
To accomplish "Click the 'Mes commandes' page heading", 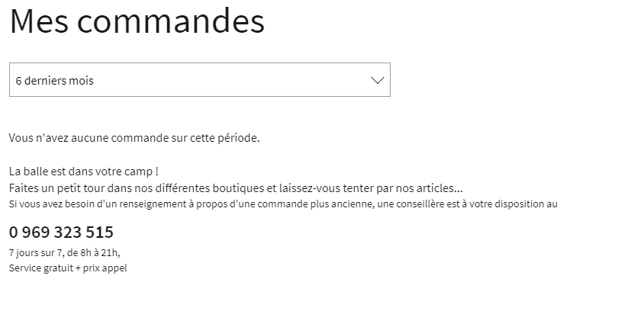I will click(x=137, y=21).
